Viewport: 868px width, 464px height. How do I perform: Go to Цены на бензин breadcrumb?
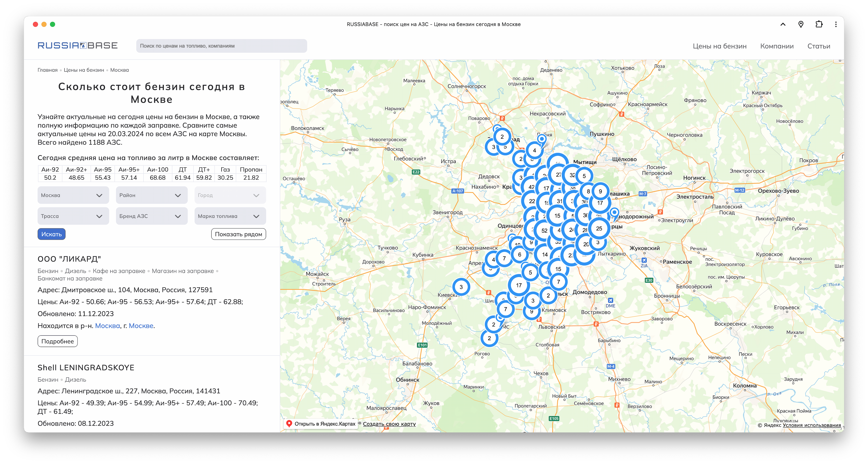tap(84, 70)
